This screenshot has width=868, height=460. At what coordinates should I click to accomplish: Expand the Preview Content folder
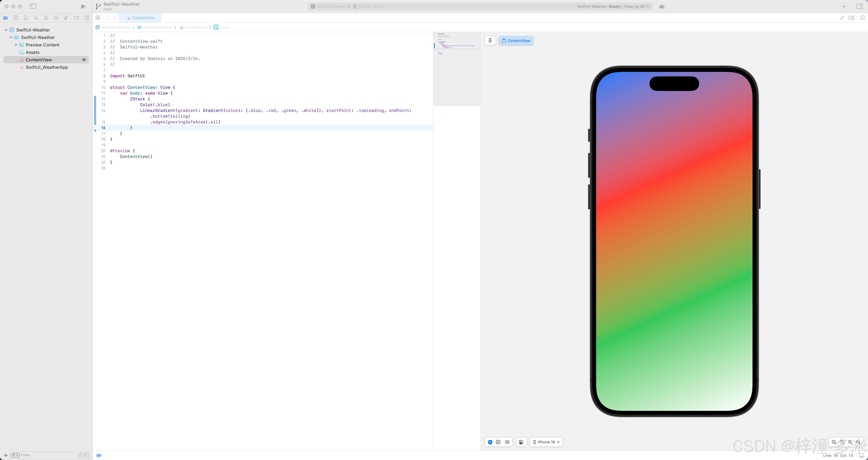pos(16,45)
